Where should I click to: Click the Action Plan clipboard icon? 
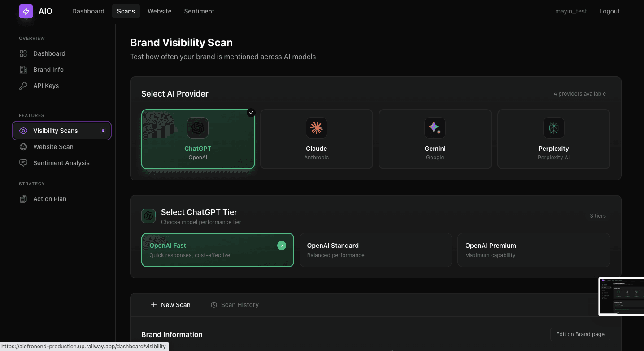23,199
